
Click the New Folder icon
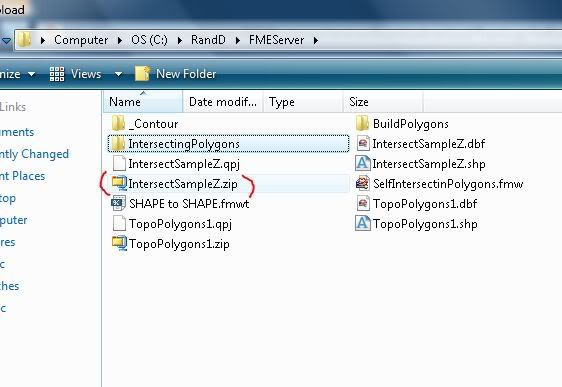pos(142,74)
